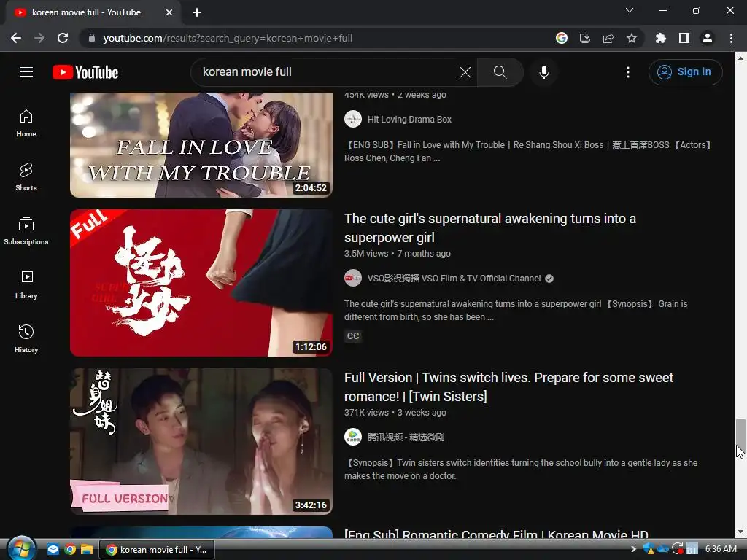
Task: Click the 腾讯视频 channel avatar
Action: coord(353,437)
